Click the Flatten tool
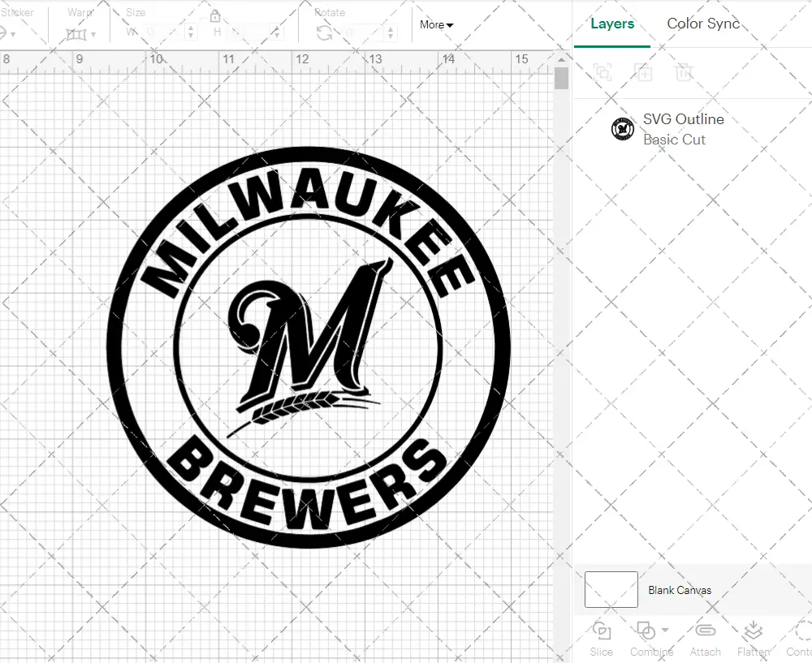This screenshot has width=812, height=663. point(754,639)
